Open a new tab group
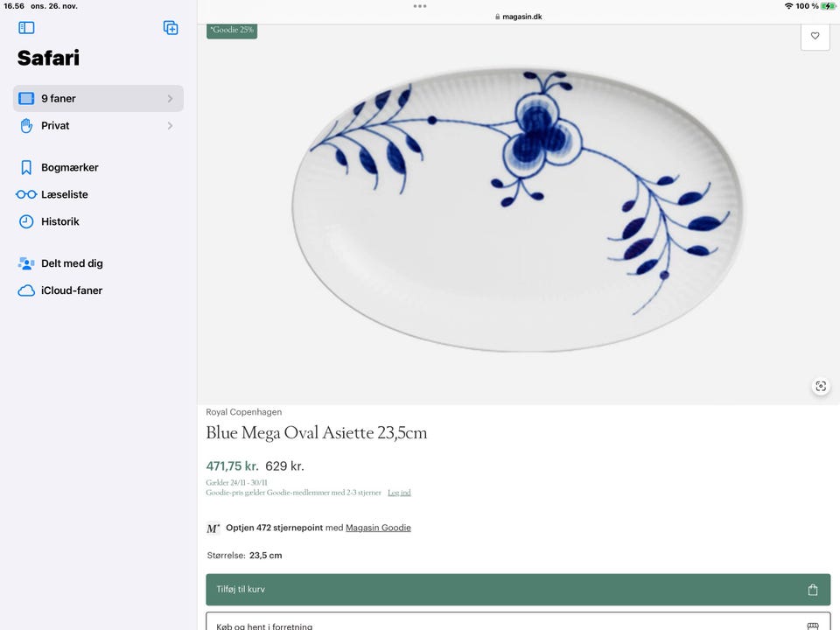840x630 pixels. [x=171, y=28]
